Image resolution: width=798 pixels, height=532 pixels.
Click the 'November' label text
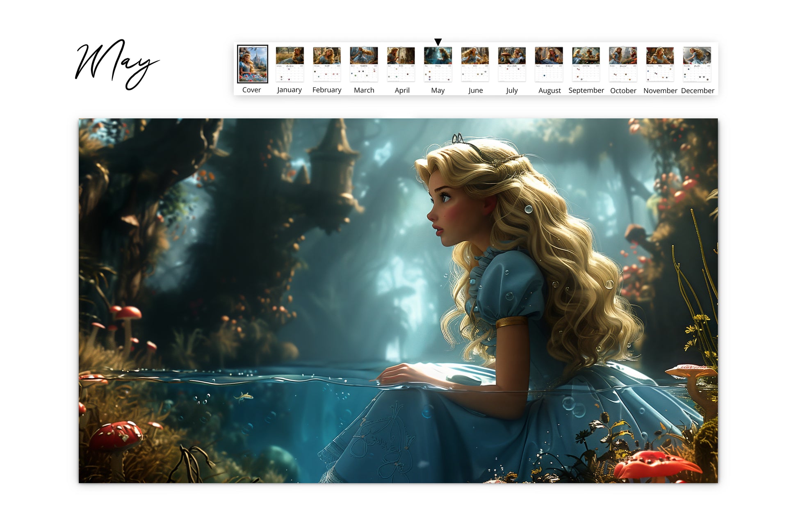tap(660, 91)
